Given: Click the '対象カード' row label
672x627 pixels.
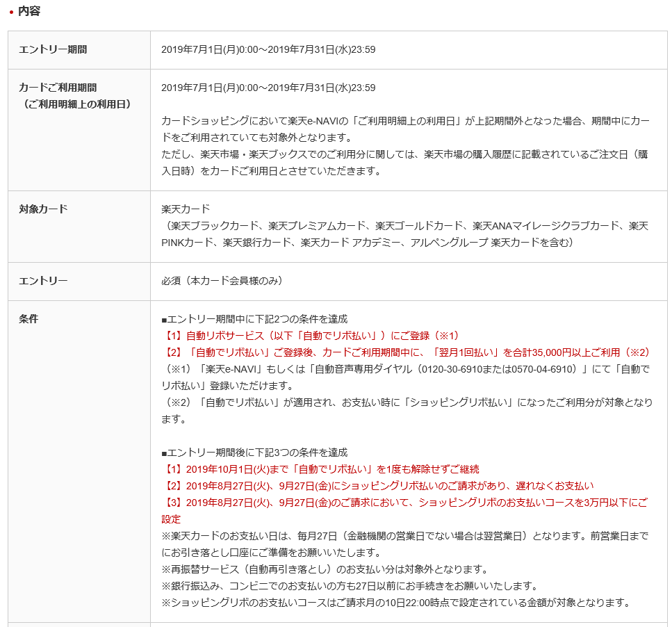Looking at the screenshot, I should [x=43, y=209].
